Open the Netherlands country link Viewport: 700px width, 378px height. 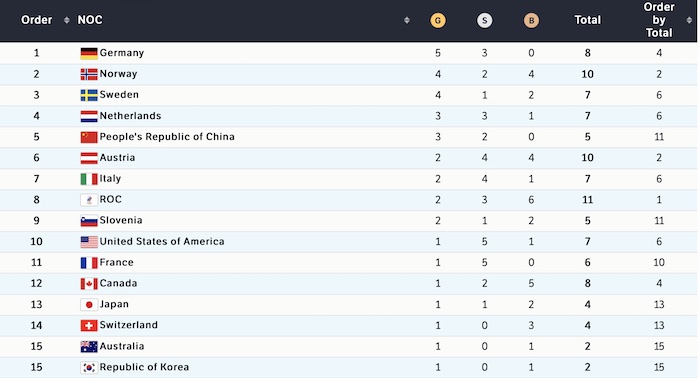coord(130,116)
